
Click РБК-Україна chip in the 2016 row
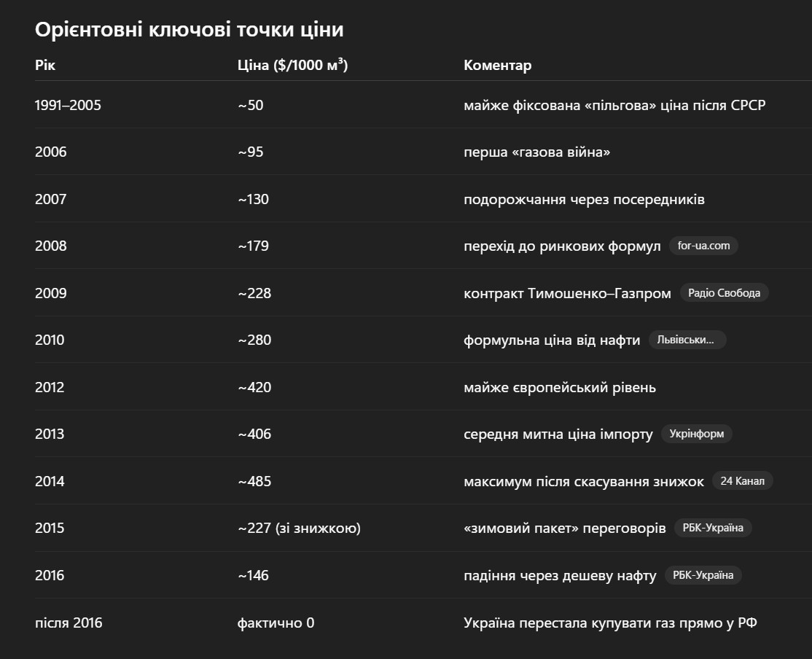pyautogui.click(x=703, y=575)
